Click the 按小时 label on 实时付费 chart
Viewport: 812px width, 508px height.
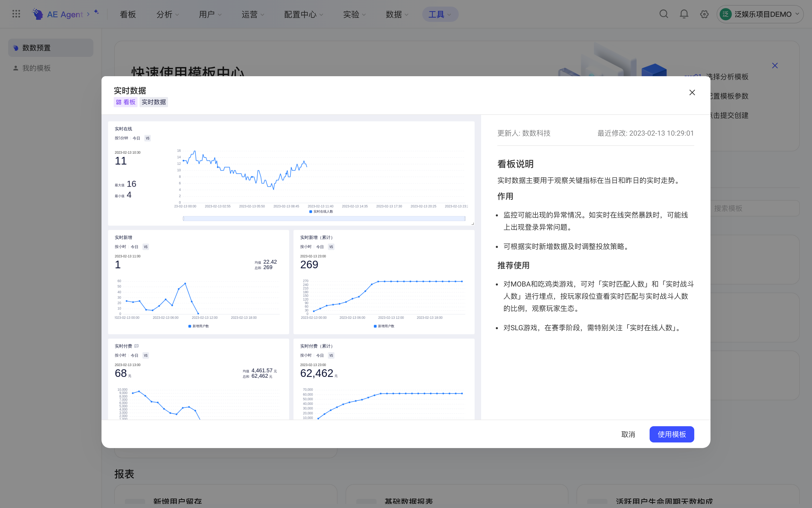point(120,355)
